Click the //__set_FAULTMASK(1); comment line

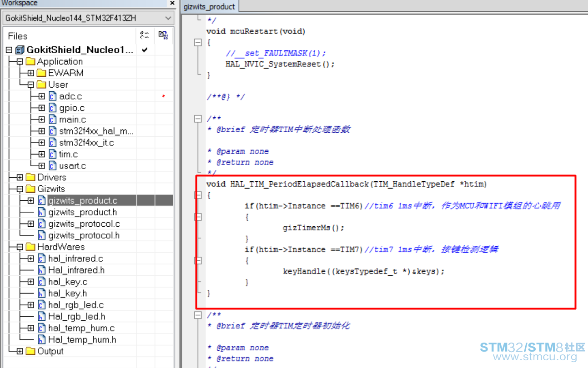coord(276,53)
